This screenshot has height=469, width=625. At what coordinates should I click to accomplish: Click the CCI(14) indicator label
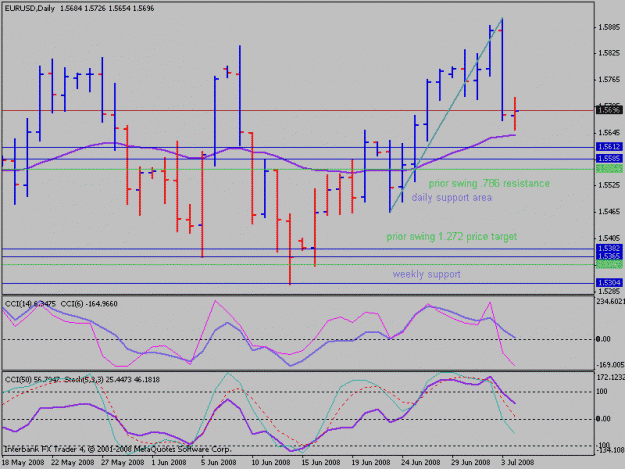[x=30, y=304]
